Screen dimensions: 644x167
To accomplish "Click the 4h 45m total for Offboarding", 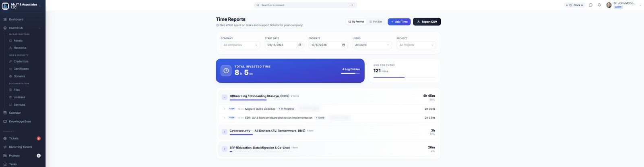I will [429, 96].
